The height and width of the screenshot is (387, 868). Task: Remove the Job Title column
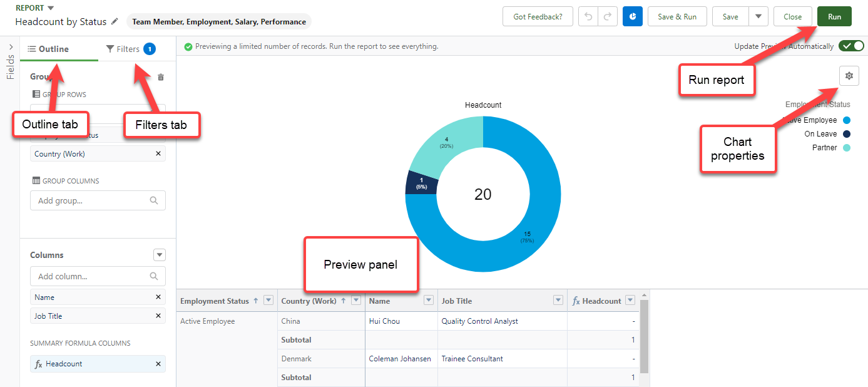158,316
